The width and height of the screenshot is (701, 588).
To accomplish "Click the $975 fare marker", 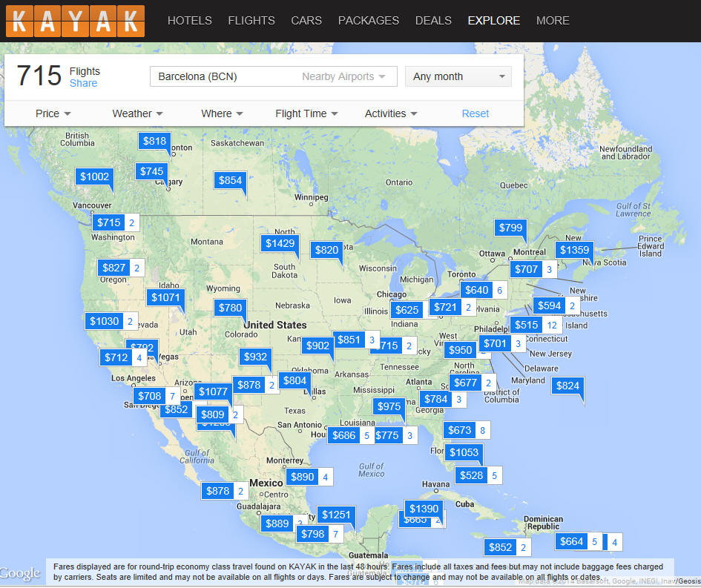I will pyautogui.click(x=389, y=406).
